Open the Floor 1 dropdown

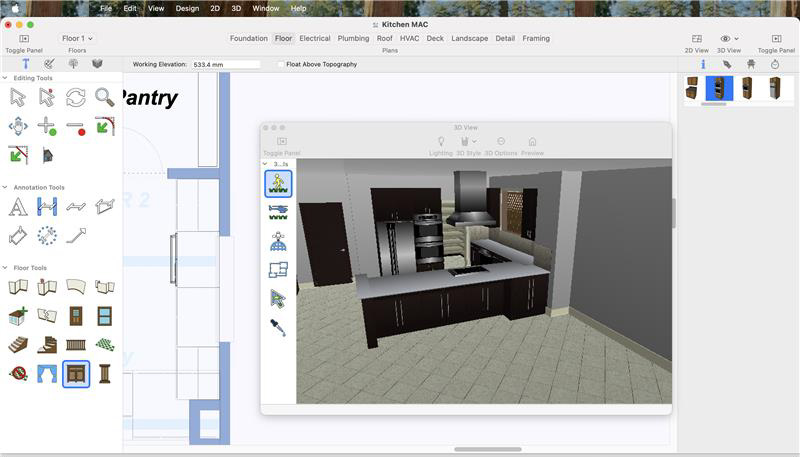(77, 38)
